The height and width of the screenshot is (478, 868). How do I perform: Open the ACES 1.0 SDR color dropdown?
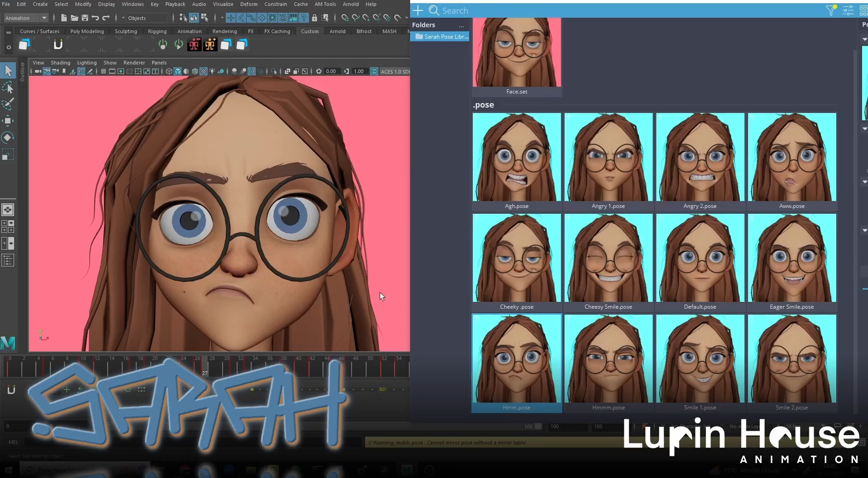pos(394,71)
